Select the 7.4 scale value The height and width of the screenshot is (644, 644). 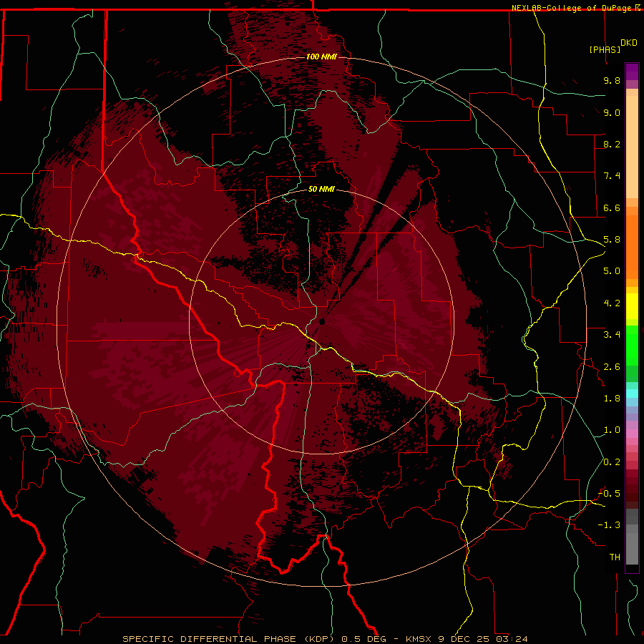tap(612, 176)
